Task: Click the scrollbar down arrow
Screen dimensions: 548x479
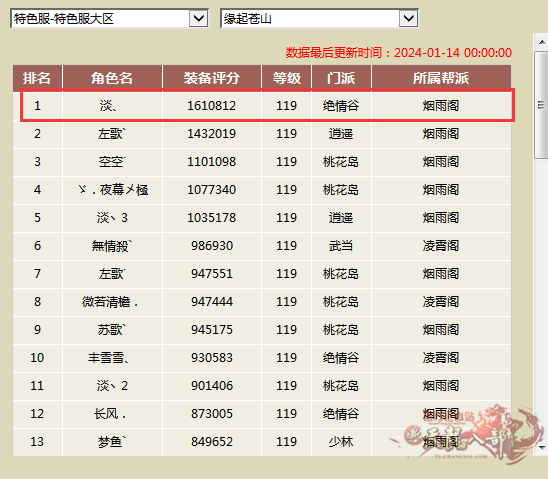Action: (x=541, y=448)
